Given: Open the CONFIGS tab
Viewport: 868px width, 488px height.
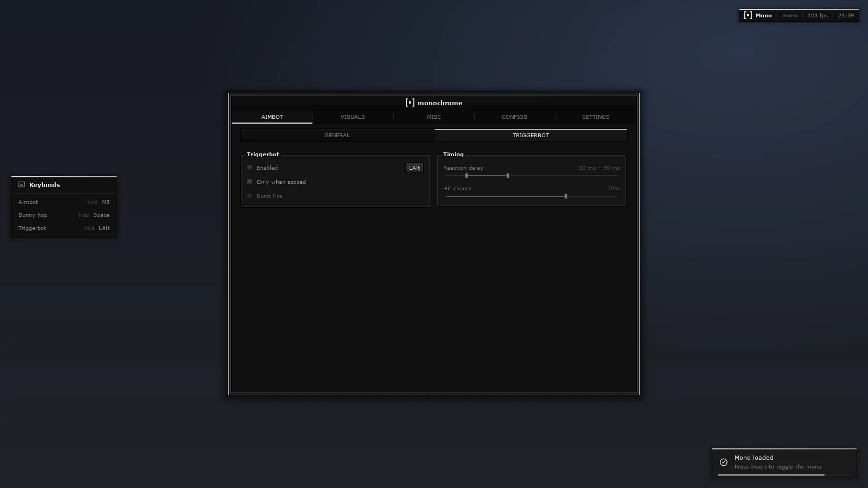Looking at the screenshot, I should pyautogui.click(x=514, y=117).
